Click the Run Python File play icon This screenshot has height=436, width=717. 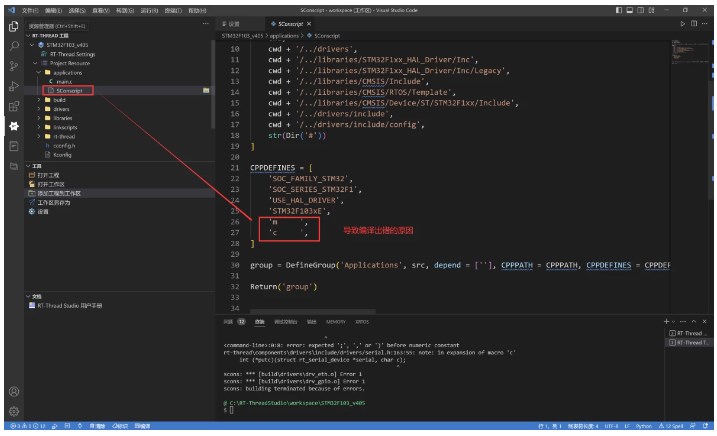click(x=682, y=24)
